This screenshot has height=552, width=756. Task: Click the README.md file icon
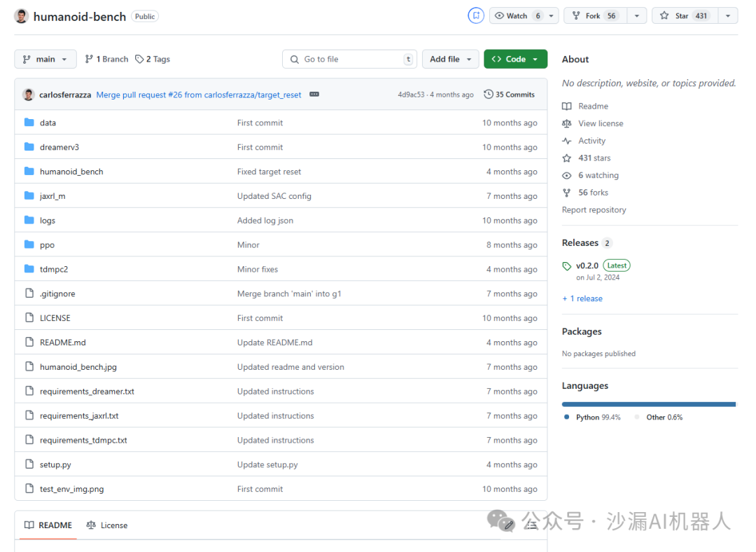[29, 342]
